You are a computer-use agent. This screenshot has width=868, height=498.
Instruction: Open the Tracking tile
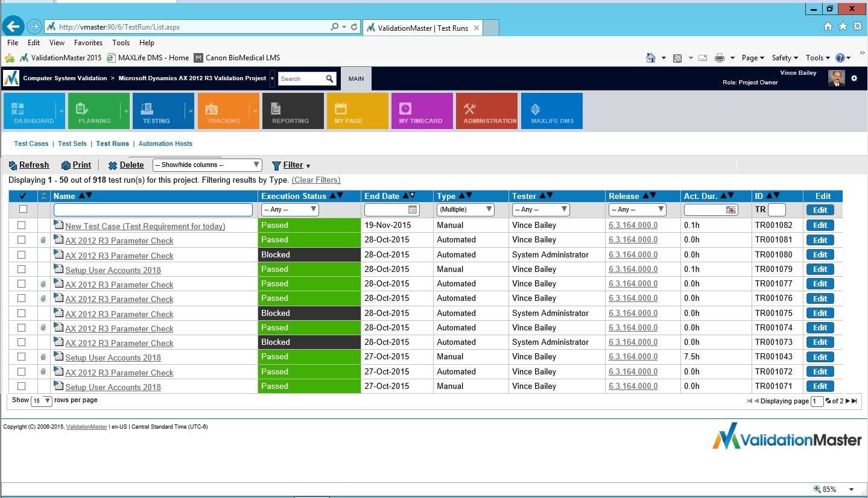pos(228,111)
